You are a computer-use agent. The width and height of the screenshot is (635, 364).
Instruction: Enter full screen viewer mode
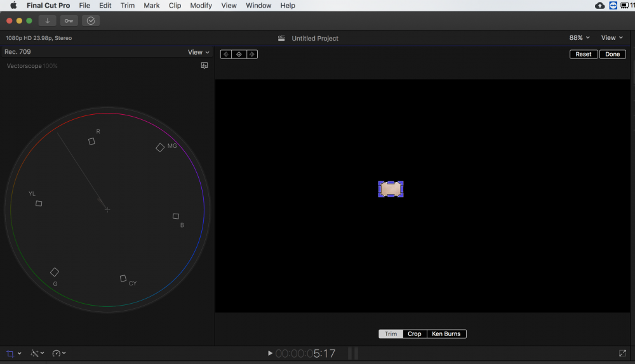click(622, 353)
